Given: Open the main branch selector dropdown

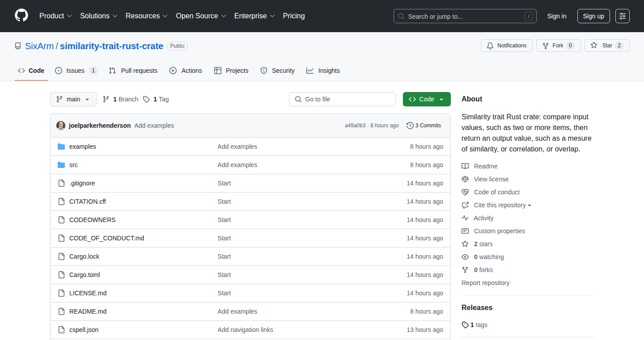Looking at the screenshot, I should pos(73,99).
